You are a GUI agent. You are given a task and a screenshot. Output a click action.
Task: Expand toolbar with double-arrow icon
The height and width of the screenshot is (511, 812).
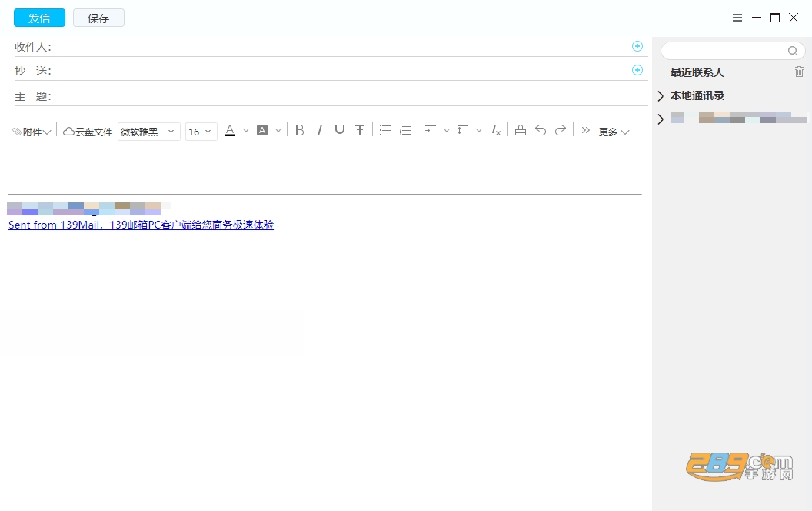point(586,130)
